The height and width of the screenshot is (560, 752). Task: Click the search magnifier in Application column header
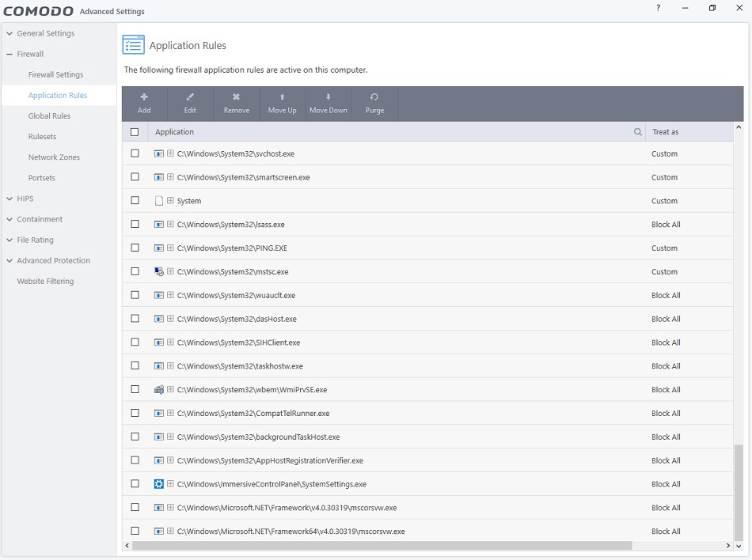[x=637, y=132]
